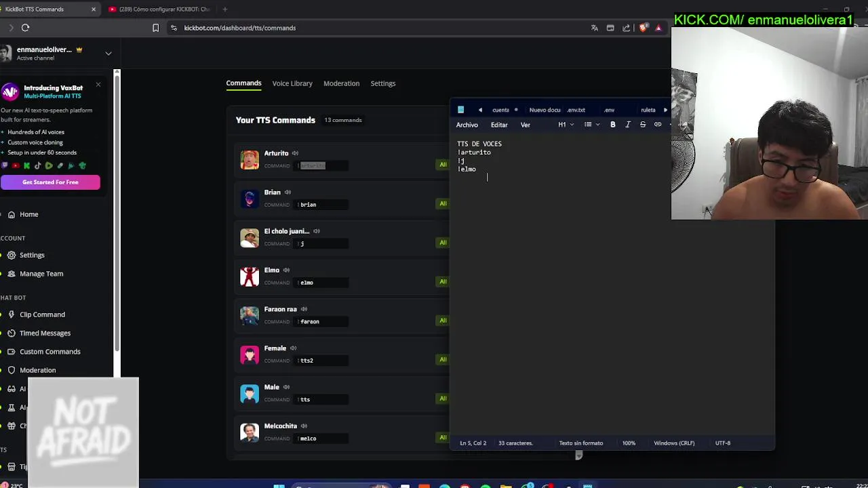Play Brian voice preview speaker icon

[x=288, y=192]
